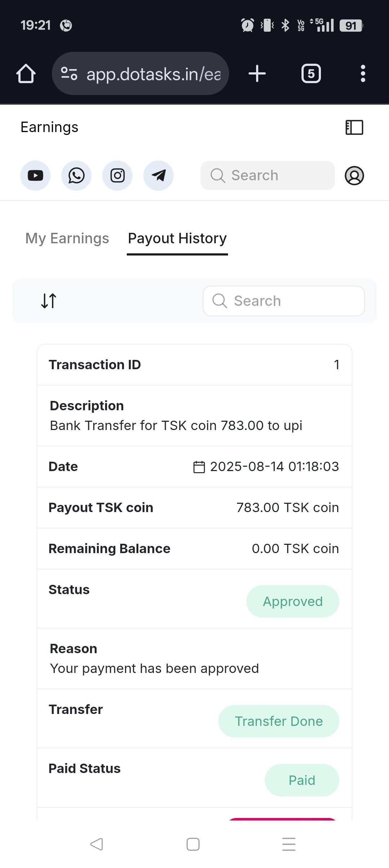The width and height of the screenshot is (389, 868).
Task: Open a new browser tab
Action: tap(257, 74)
